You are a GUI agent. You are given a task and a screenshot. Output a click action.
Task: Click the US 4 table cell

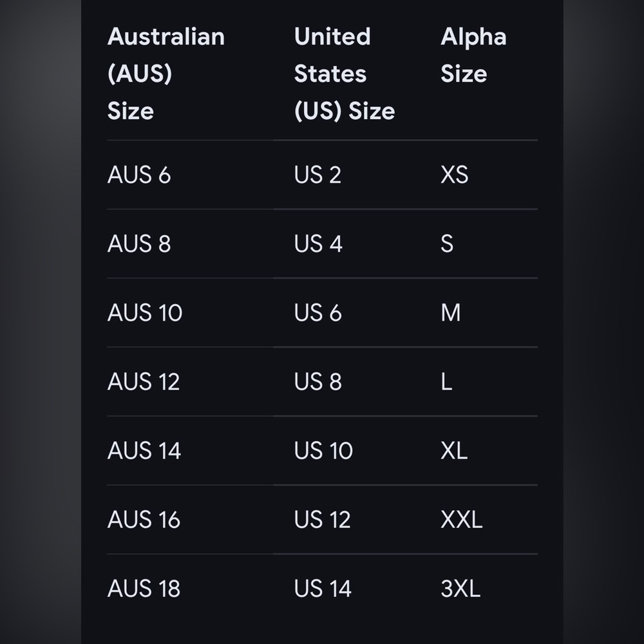[318, 243]
